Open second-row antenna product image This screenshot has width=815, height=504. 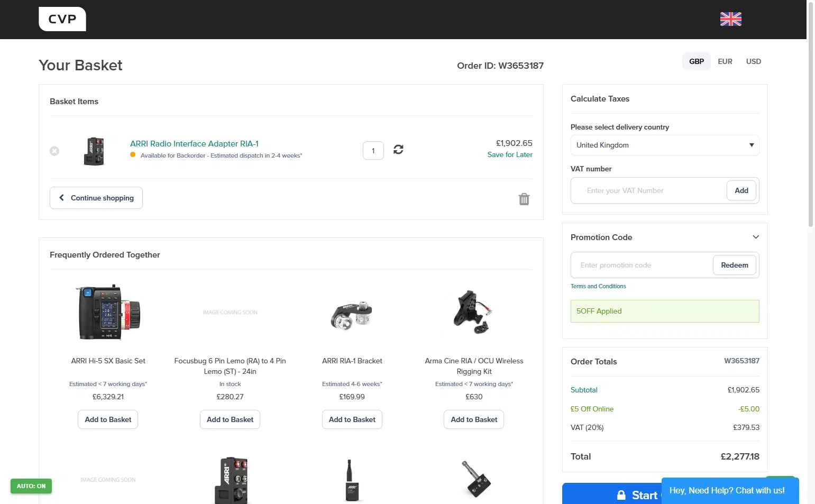click(352, 480)
